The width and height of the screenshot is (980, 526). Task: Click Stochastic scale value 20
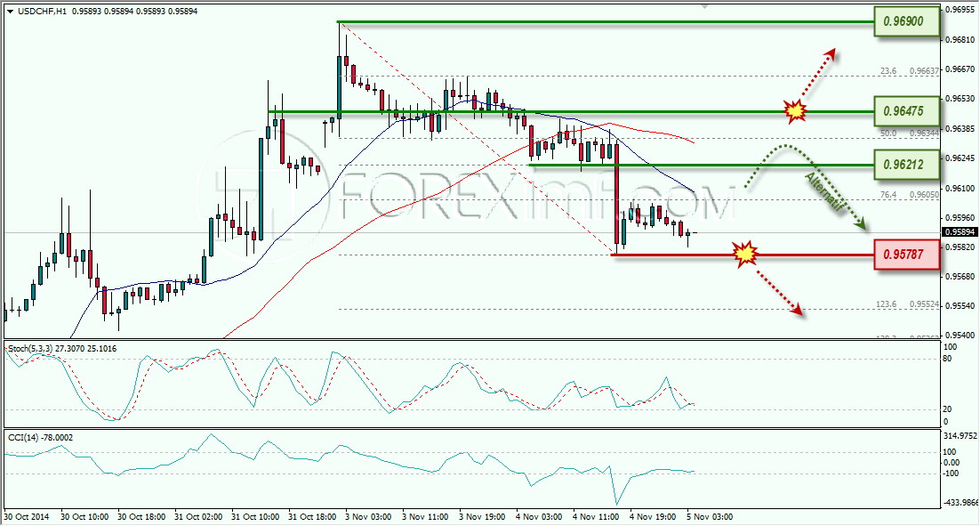(x=947, y=409)
